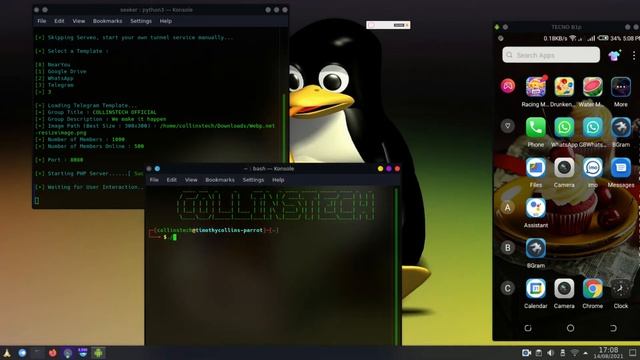
Task: Launch Chrome on the phone
Action: pos(592,289)
